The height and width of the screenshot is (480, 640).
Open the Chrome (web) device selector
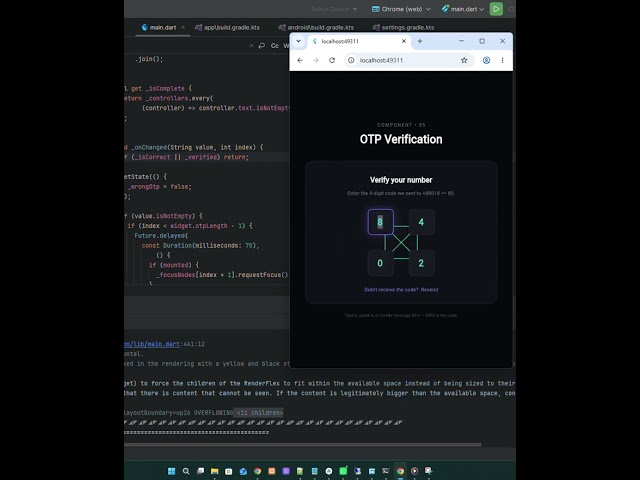[401, 9]
